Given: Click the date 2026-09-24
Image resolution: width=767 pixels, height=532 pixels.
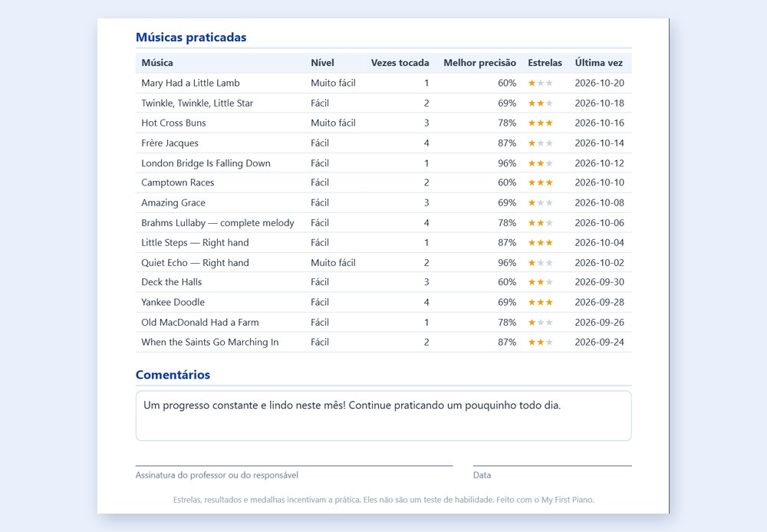Looking at the screenshot, I should click(599, 342).
